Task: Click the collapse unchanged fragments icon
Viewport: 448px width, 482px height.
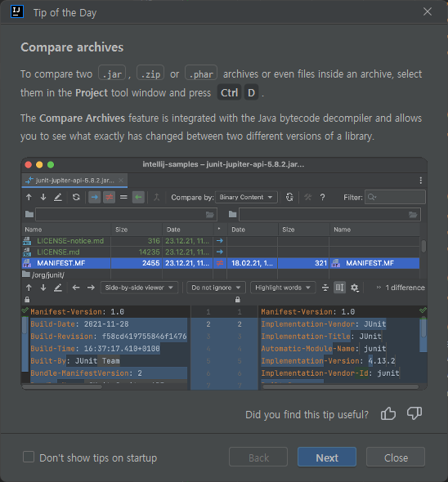Action: coord(325,288)
